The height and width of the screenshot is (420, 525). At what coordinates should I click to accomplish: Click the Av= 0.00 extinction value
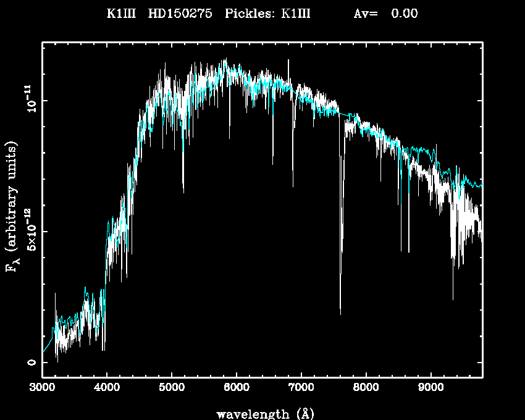(385, 14)
